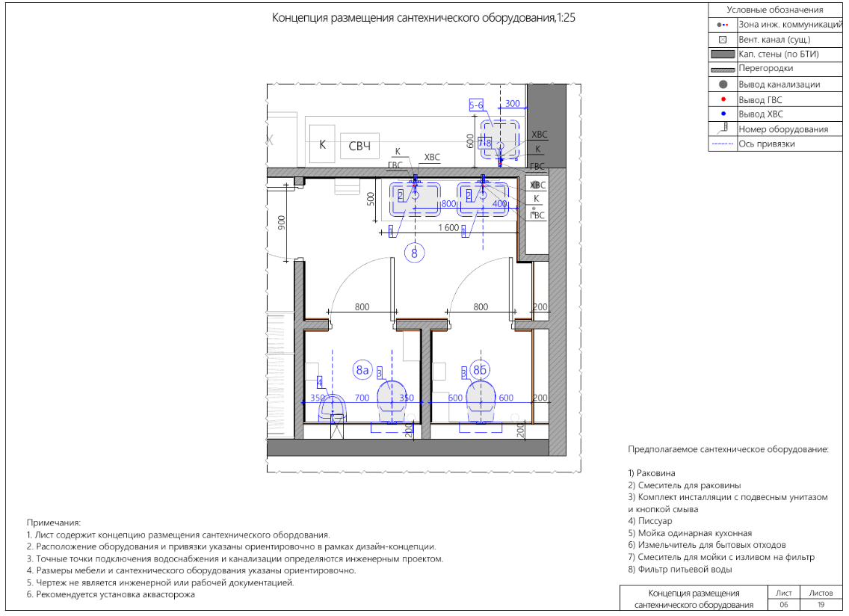Click the blue 400 dimension by right washbasin
The image size is (849, 616).
pyautogui.click(x=499, y=203)
